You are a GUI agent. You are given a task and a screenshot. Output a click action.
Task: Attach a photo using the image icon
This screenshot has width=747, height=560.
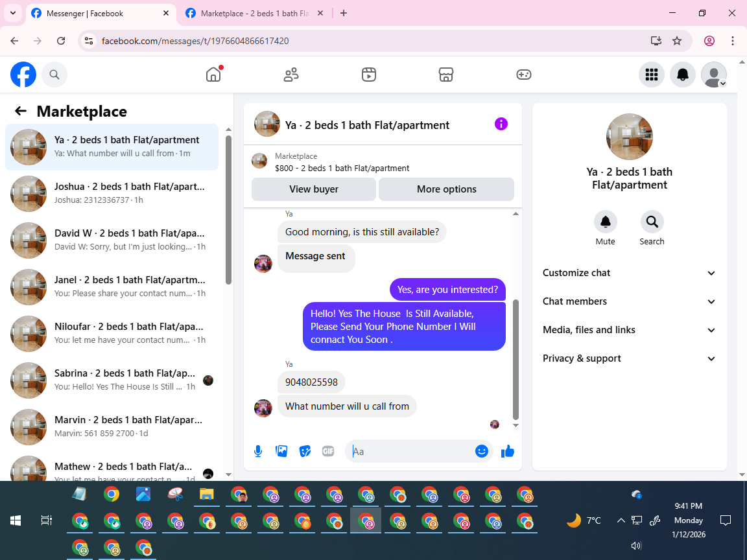pyautogui.click(x=281, y=451)
